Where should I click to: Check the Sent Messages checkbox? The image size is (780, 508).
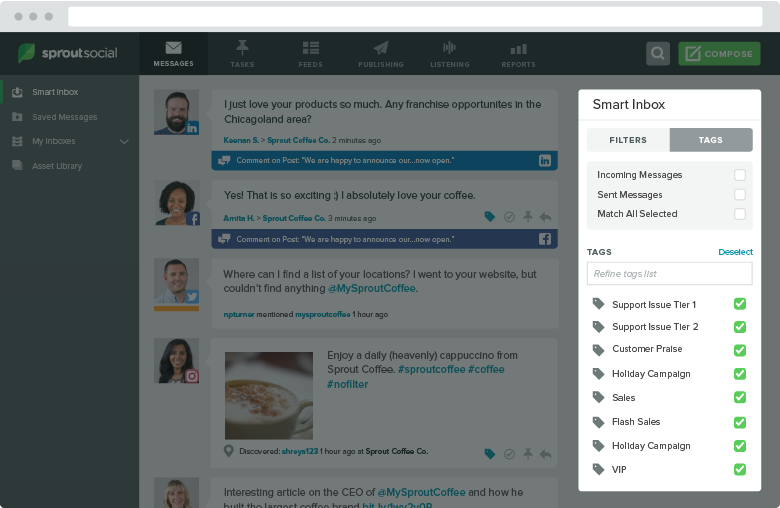pyautogui.click(x=740, y=195)
